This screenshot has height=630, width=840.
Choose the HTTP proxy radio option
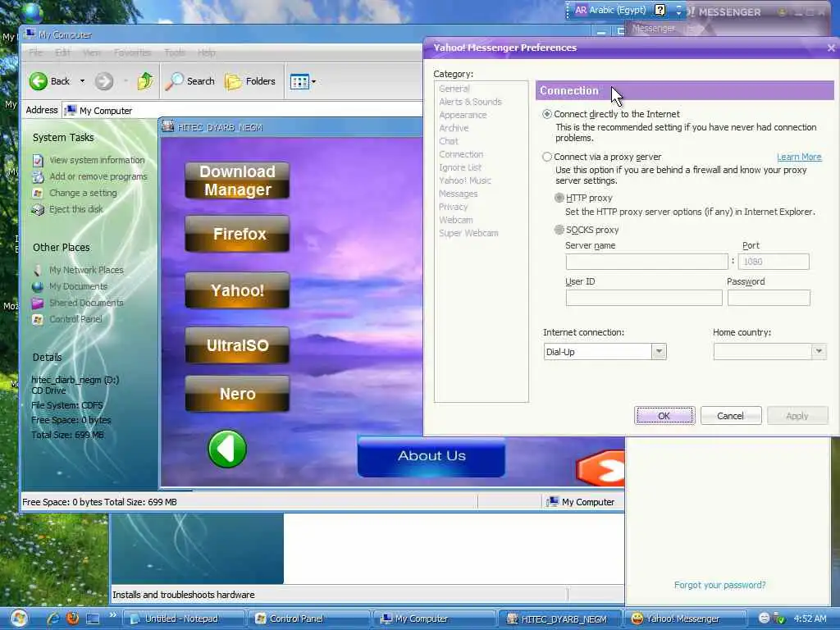[559, 198]
